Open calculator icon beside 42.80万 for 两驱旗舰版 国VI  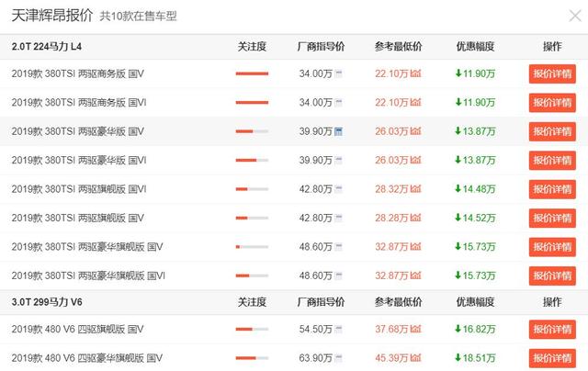click(338, 189)
